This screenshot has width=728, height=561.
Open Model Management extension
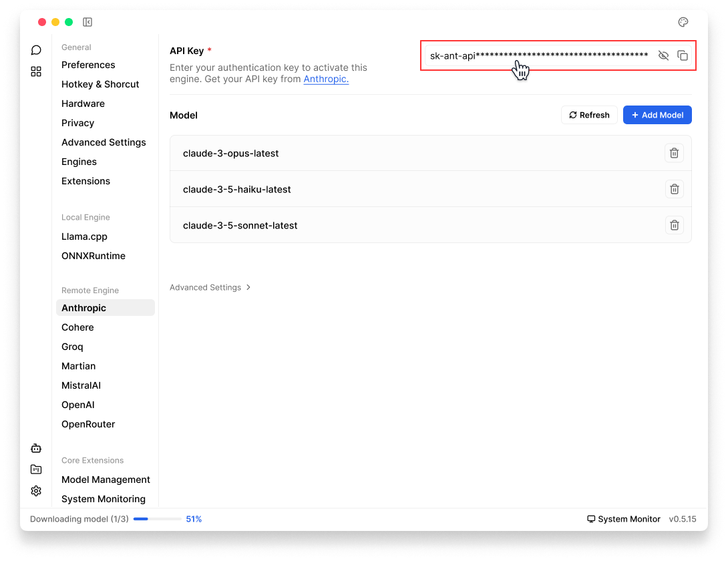pyautogui.click(x=106, y=480)
